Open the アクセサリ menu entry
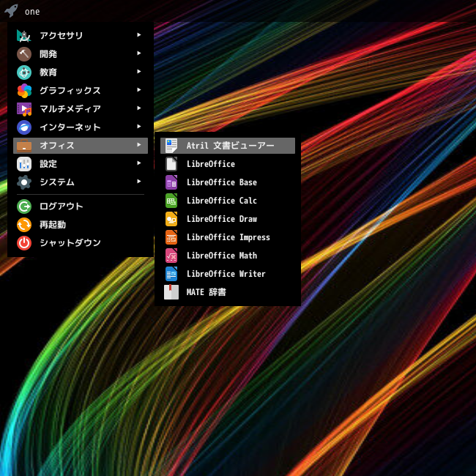Viewport: 476px width, 476px height. click(81, 36)
